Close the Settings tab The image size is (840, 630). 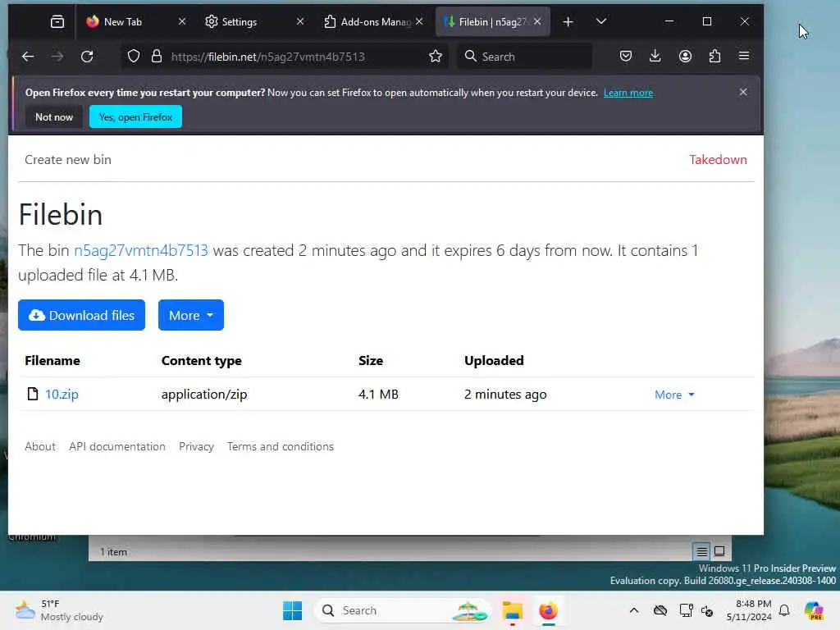[x=300, y=21]
